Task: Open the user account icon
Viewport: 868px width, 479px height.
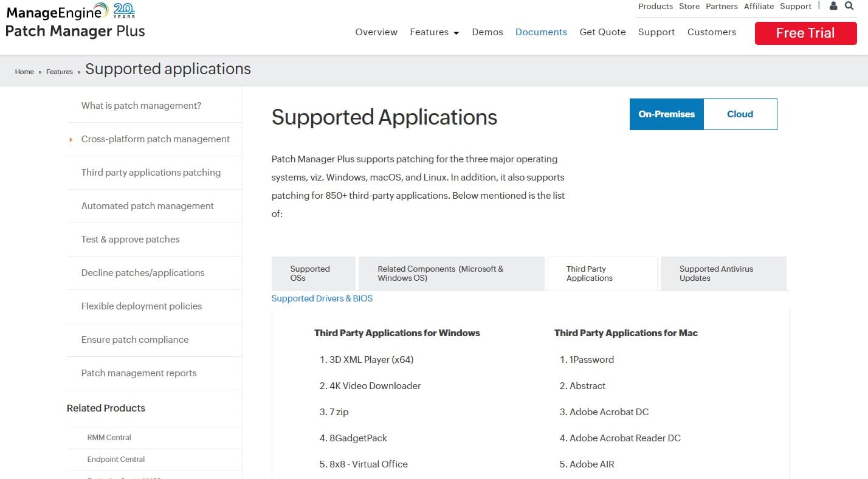Action: (833, 6)
